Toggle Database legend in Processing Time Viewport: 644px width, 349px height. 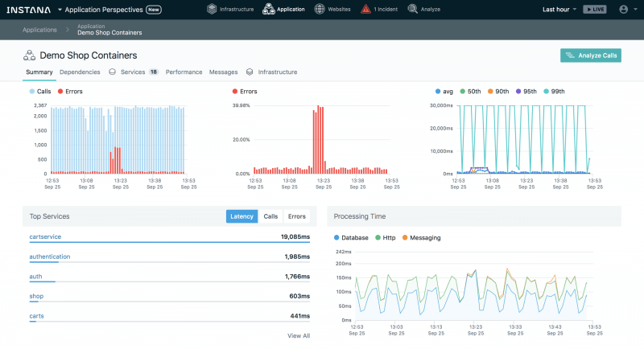[351, 238]
